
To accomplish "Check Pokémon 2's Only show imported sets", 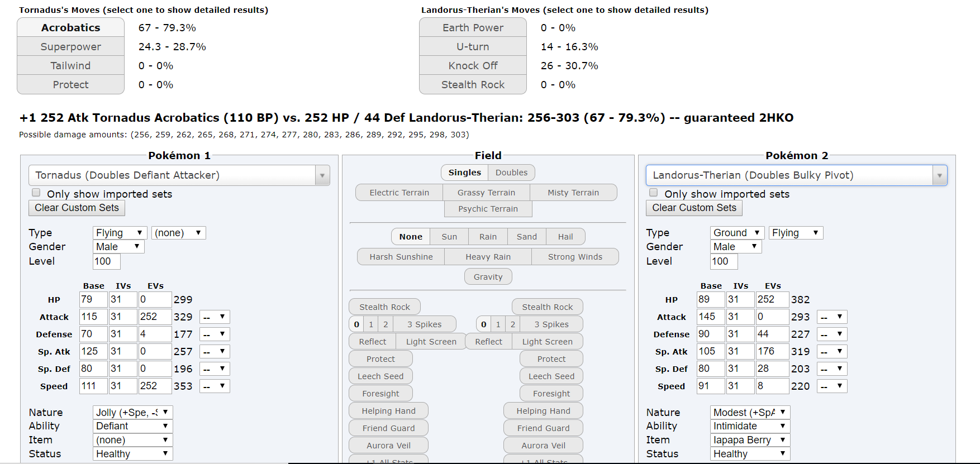I will pyautogui.click(x=654, y=193).
